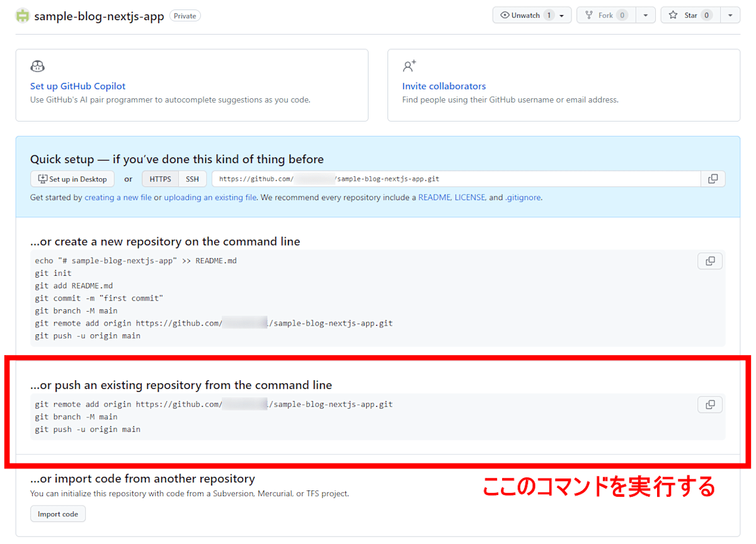Click the watchers count badge showing 1
The height and width of the screenshot is (544, 756).
pos(549,15)
